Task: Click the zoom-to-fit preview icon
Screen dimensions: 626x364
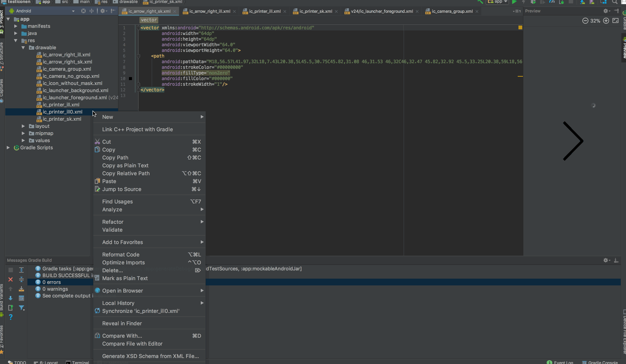Action: click(x=615, y=21)
